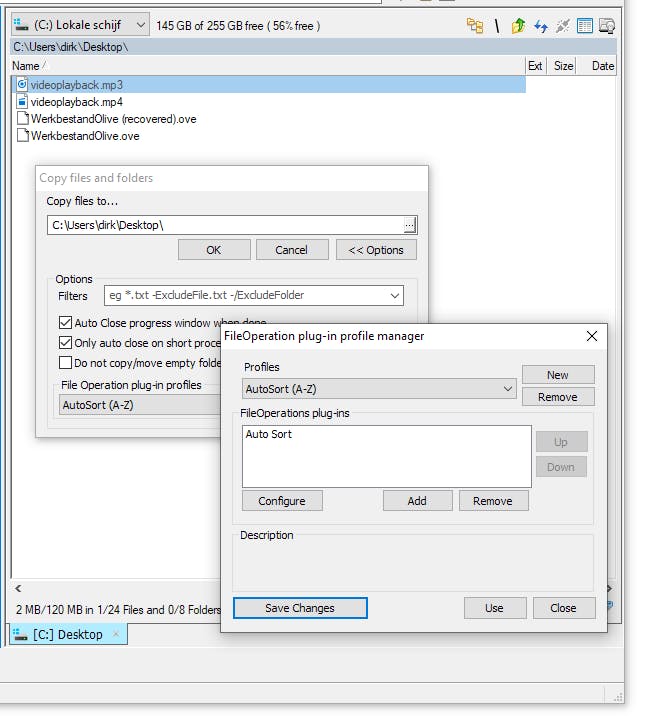Click the Add plug-in button

tap(417, 501)
